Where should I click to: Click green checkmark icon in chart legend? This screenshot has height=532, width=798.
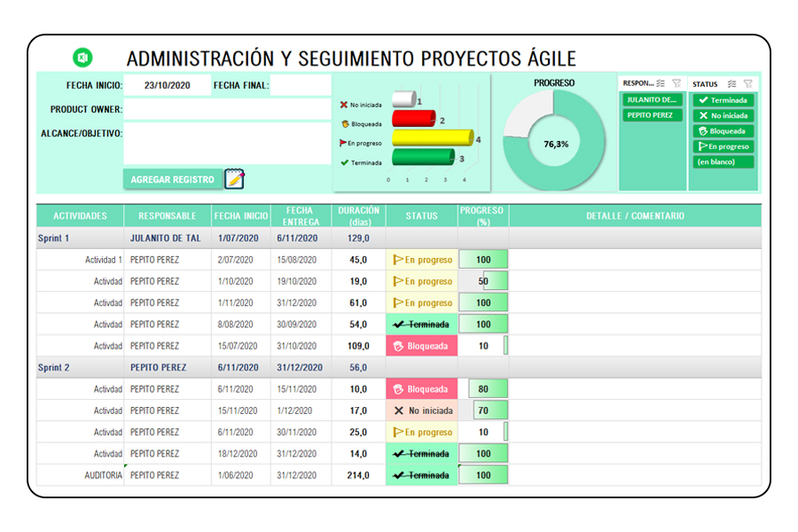[345, 162]
